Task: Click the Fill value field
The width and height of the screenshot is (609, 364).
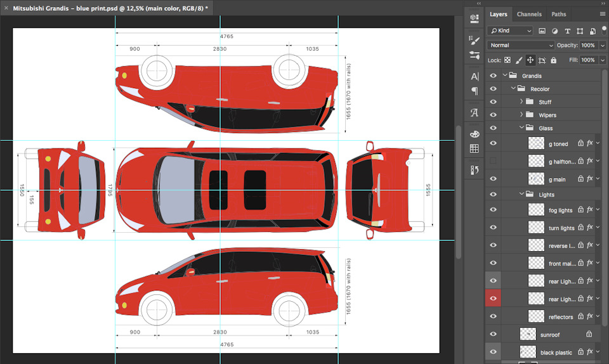Action: click(x=588, y=60)
